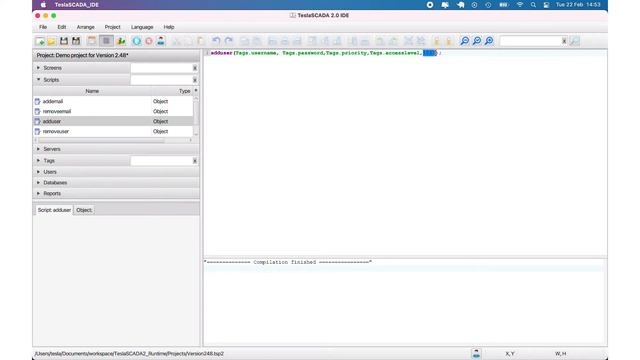This screenshot has height=360, width=640.
Task: Click the Compilation finished output line
Action: [x=288, y=262]
